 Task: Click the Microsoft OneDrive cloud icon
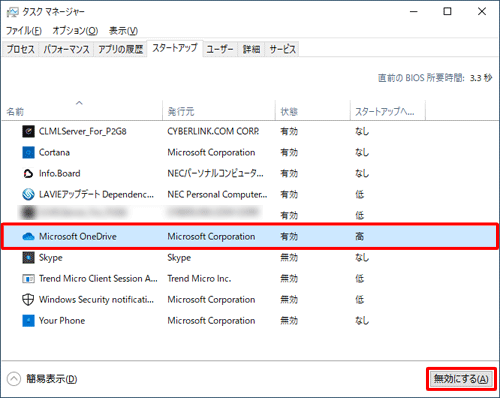(28, 236)
